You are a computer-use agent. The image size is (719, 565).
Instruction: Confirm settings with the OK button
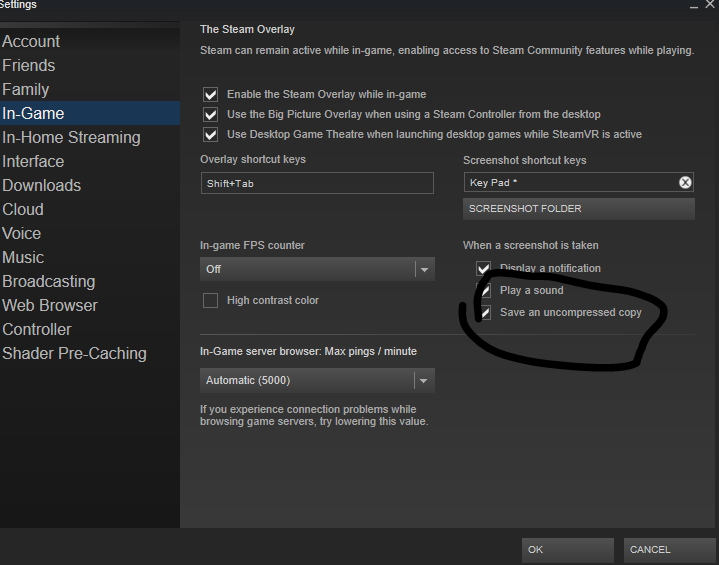tap(568, 549)
